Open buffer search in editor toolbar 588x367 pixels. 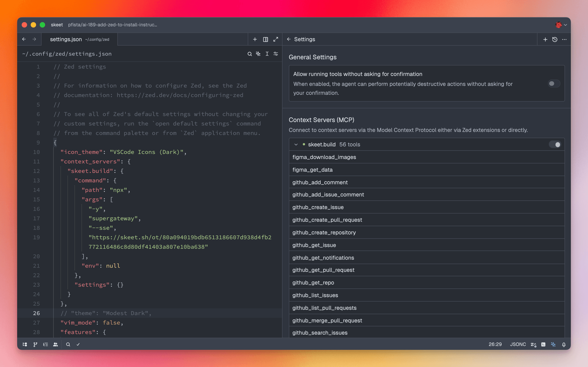(x=250, y=54)
